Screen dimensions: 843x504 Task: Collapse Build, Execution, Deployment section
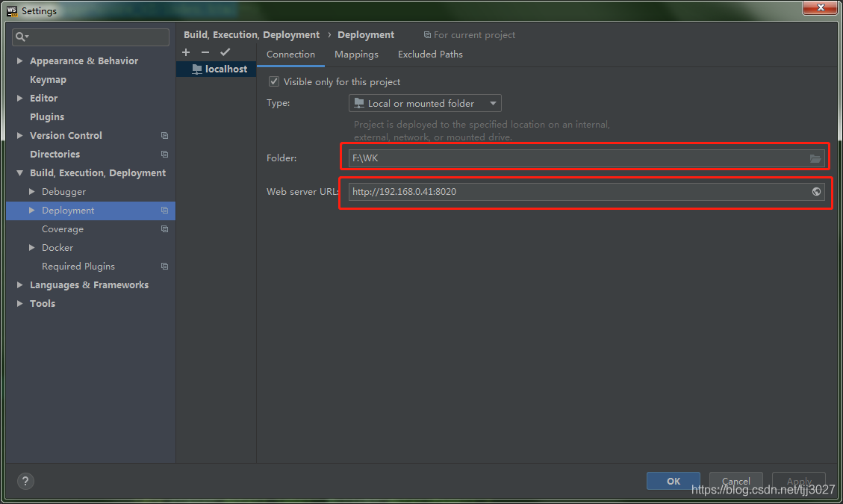click(x=20, y=172)
